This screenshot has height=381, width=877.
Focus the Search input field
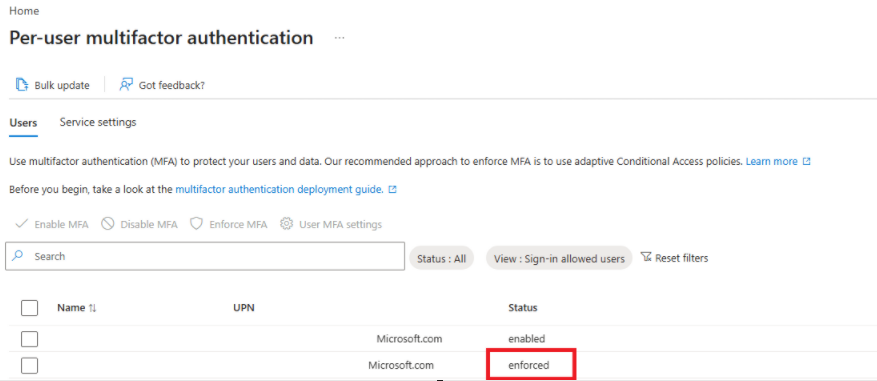[205, 256]
